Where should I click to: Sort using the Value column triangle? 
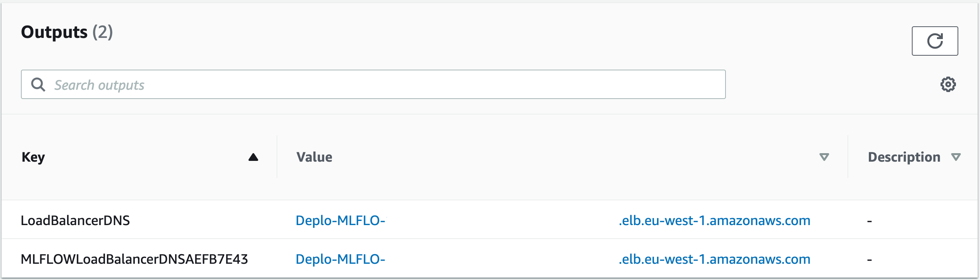(x=824, y=157)
